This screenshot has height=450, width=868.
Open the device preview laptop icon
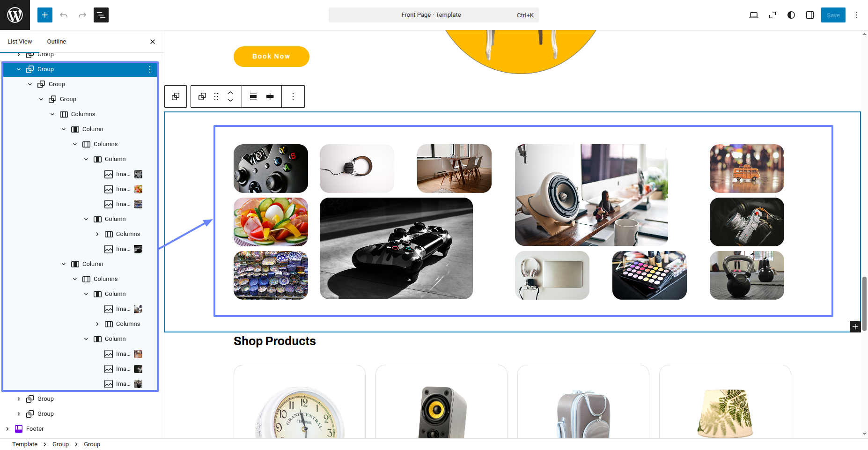(754, 15)
